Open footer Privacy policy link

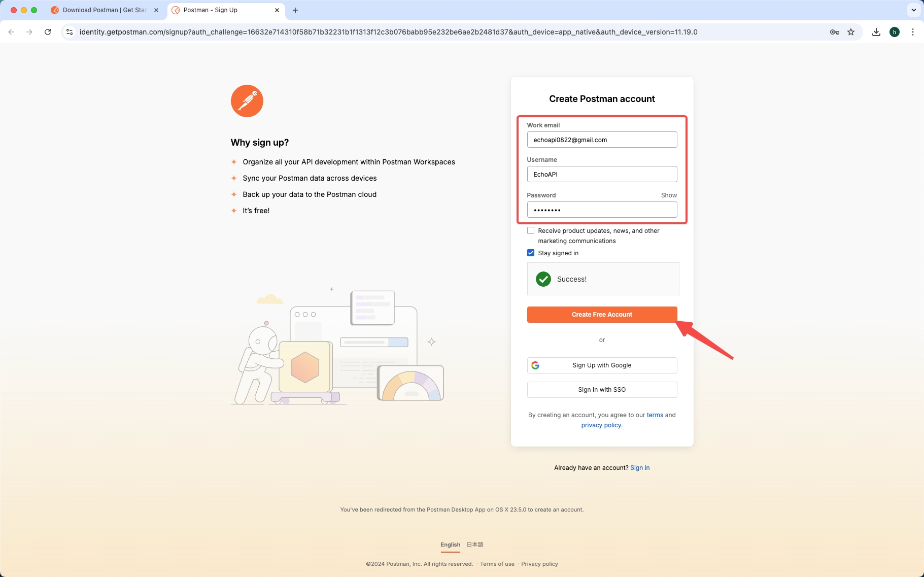539,564
